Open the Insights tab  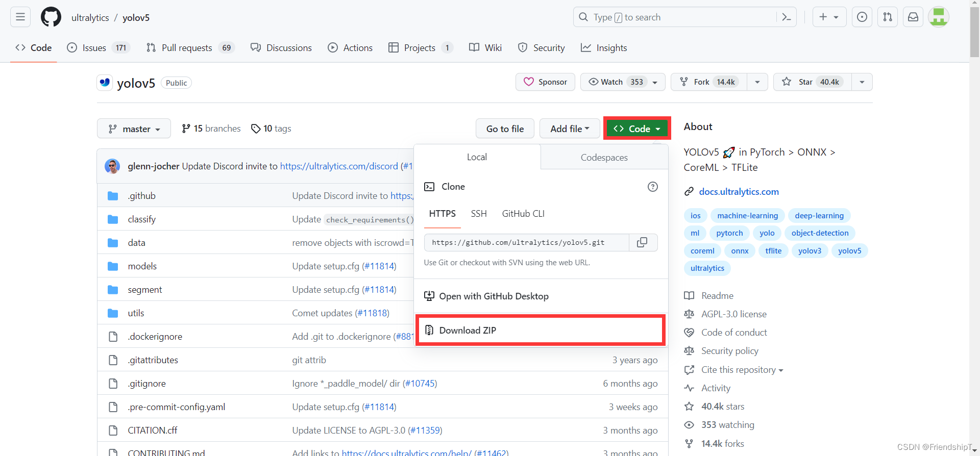[x=604, y=47]
